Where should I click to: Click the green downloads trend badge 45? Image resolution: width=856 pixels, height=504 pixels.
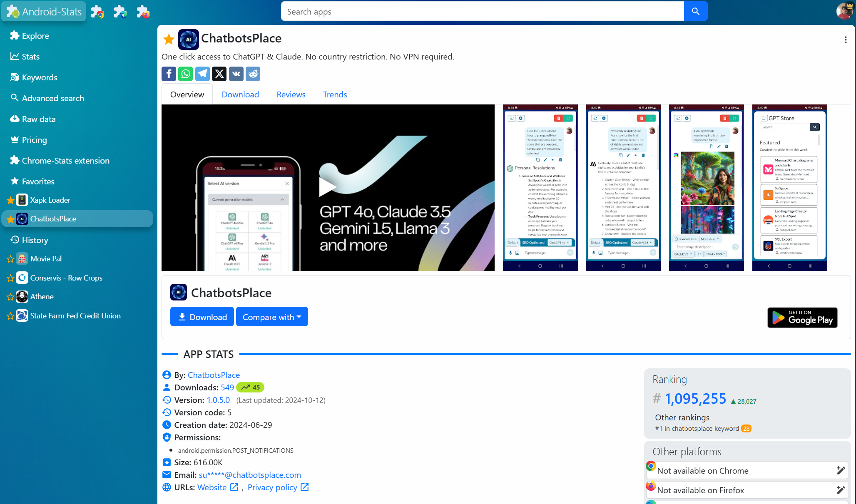pos(250,387)
